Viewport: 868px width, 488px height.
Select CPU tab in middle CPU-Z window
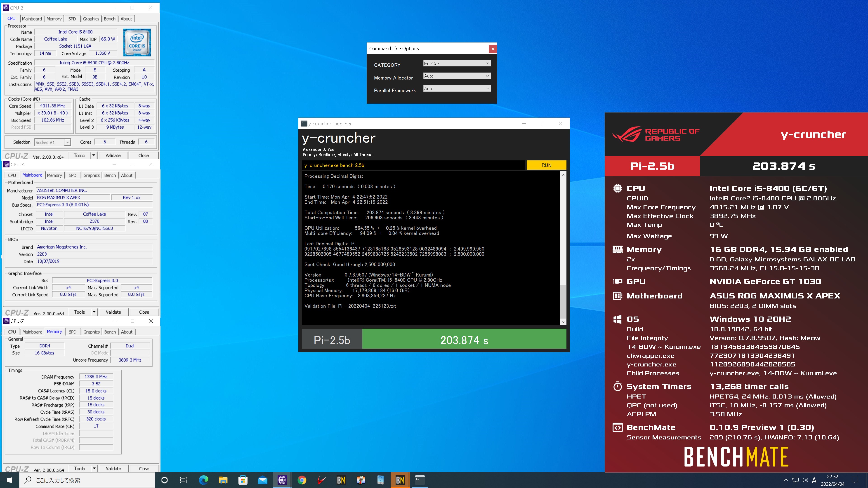pyautogui.click(x=12, y=176)
